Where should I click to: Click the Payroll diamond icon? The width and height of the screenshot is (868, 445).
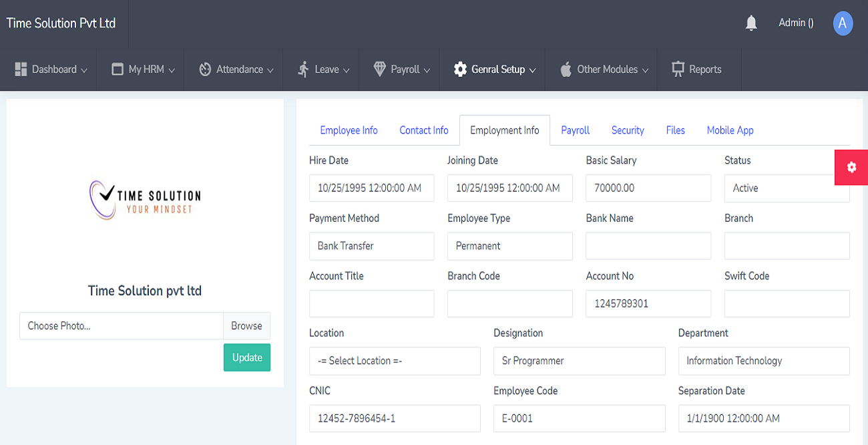(x=380, y=69)
